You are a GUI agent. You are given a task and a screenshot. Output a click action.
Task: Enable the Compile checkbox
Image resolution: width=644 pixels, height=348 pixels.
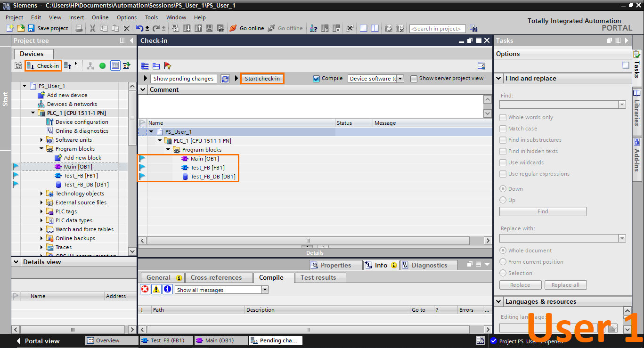click(318, 78)
